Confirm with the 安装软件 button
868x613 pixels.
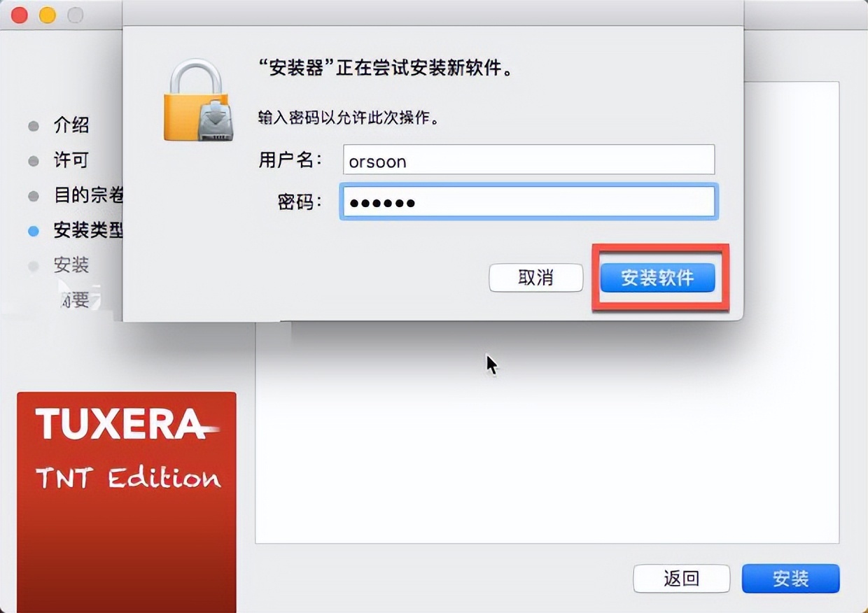pos(658,278)
